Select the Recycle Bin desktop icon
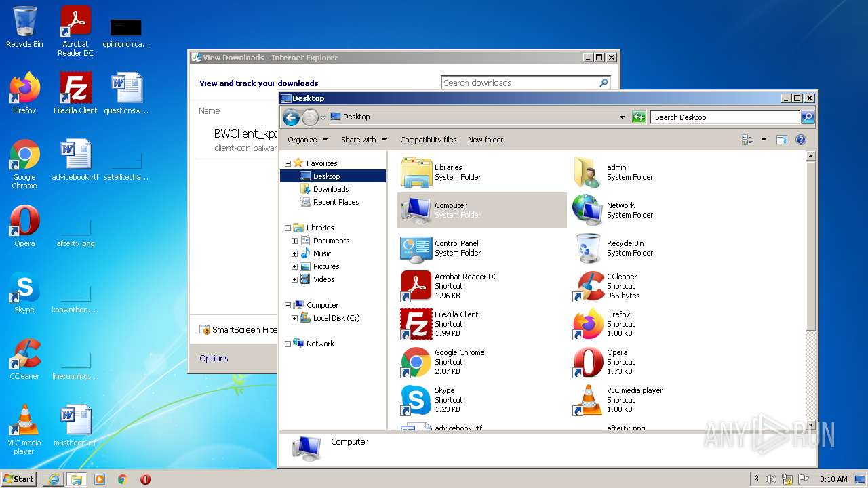This screenshot has width=868, height=488. click(24, 28)
